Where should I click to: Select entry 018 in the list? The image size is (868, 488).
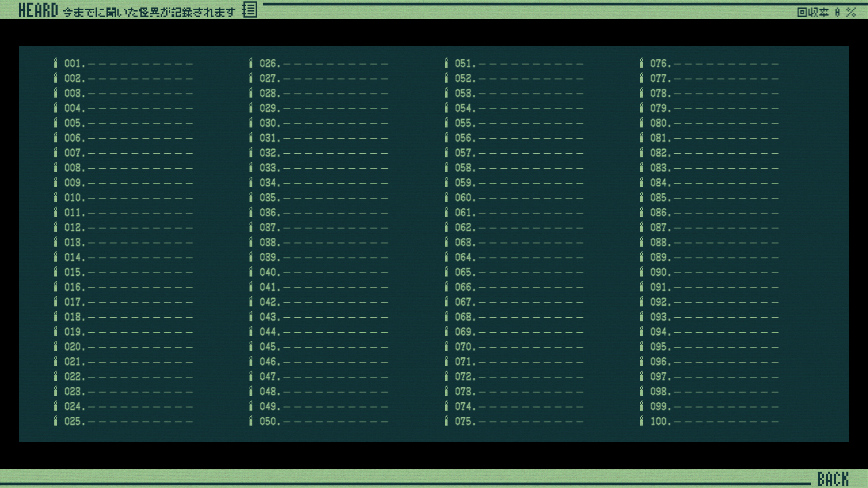(x=123, y=317)
